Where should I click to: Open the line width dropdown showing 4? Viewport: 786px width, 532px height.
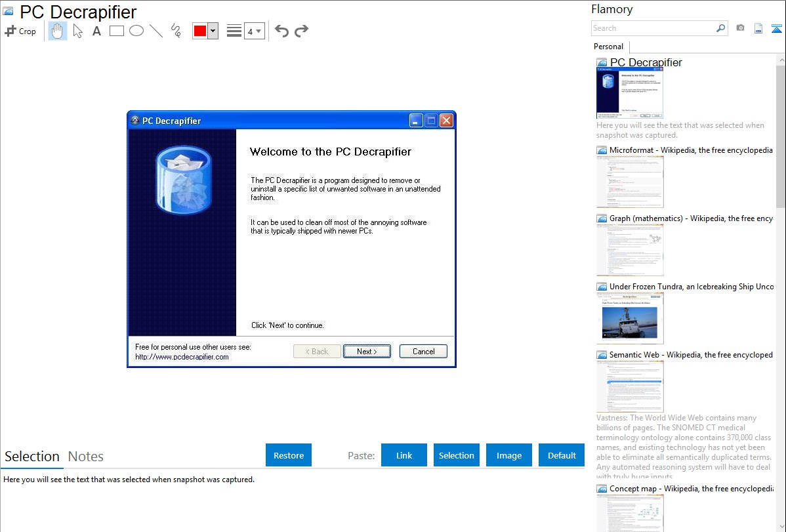[254, 31]
